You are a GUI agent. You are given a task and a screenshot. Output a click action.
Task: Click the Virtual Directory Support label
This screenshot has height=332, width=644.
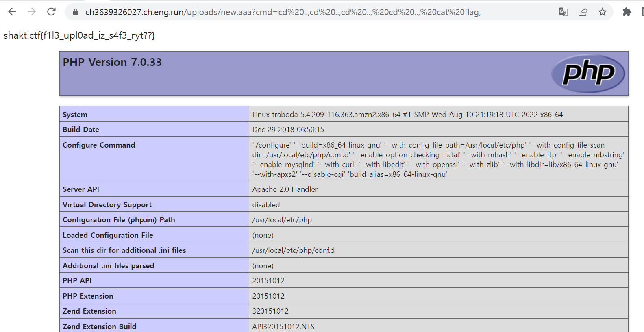(107, 205)
